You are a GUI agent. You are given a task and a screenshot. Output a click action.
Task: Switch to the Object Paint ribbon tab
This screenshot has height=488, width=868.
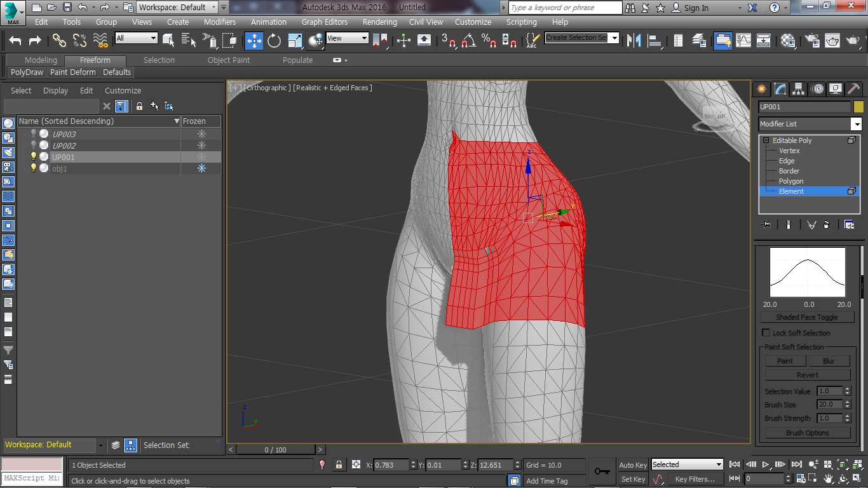click(x=229, y=60)
